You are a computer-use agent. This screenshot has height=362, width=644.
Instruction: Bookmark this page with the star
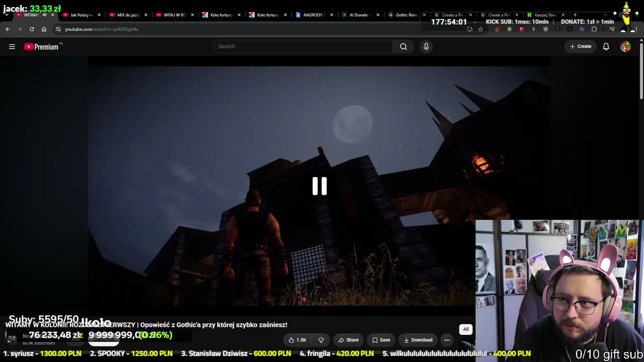480,29
